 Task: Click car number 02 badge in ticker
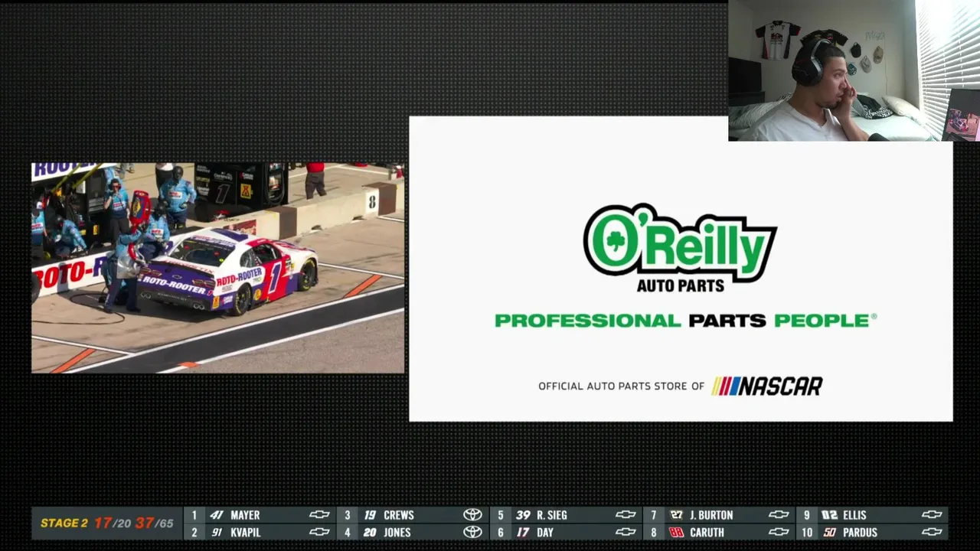pos(829,515)
